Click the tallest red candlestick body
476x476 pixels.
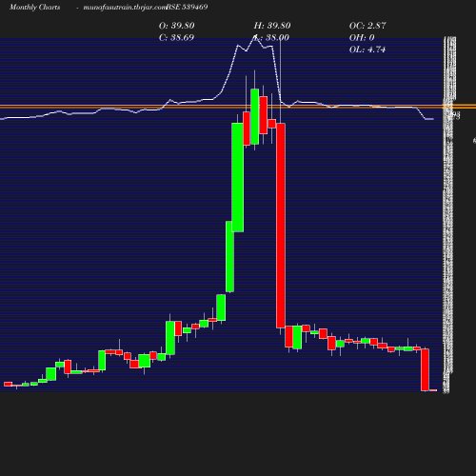point(281,226)
